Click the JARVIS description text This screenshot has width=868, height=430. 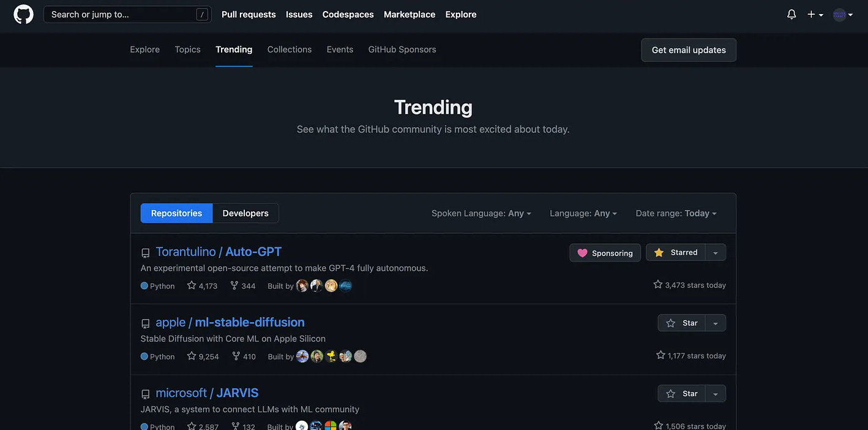(x=250, y=409)
